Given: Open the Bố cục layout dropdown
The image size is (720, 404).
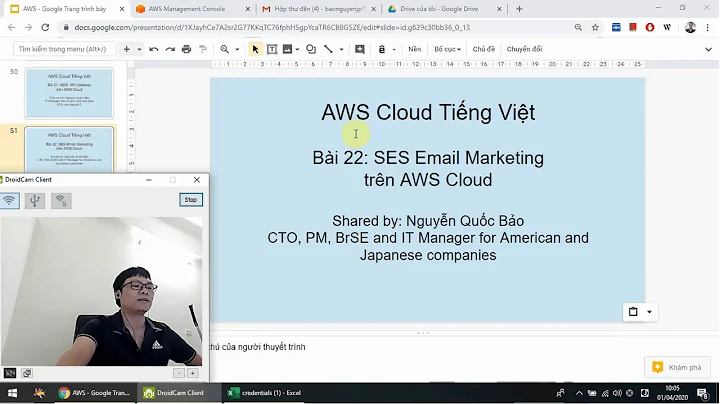Looking at the screenshot, I should [447, 49].
